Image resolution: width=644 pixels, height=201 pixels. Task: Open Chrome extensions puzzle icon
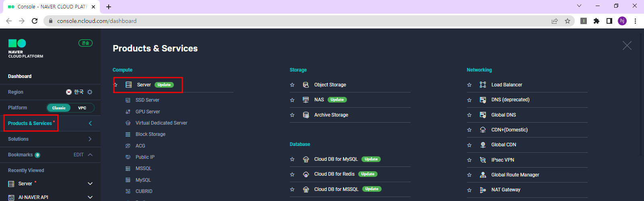(597, 21)
